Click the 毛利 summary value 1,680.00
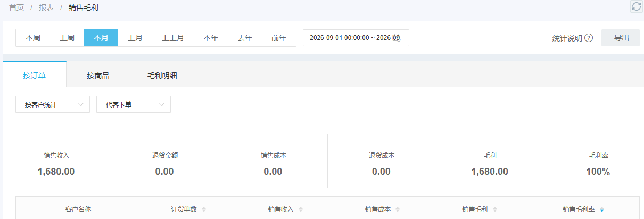Screen dimensions: 644x219 click(490, 172)
